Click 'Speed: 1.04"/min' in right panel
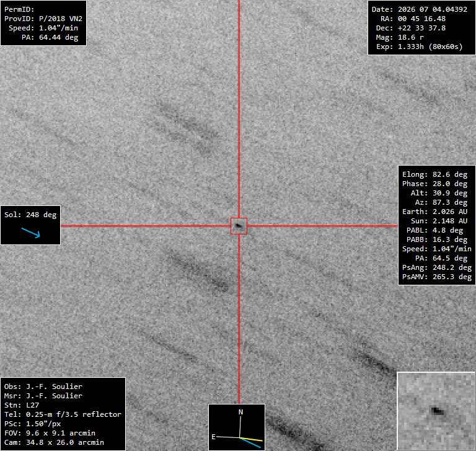The width and height of the screenshot is (476, 451). point(437,249)
